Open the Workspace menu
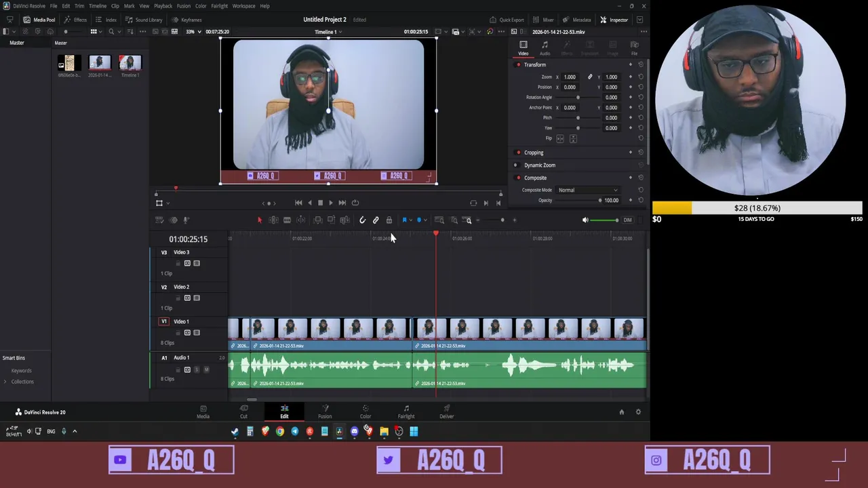This screenshot has width=868, height=488. (243, 6)
